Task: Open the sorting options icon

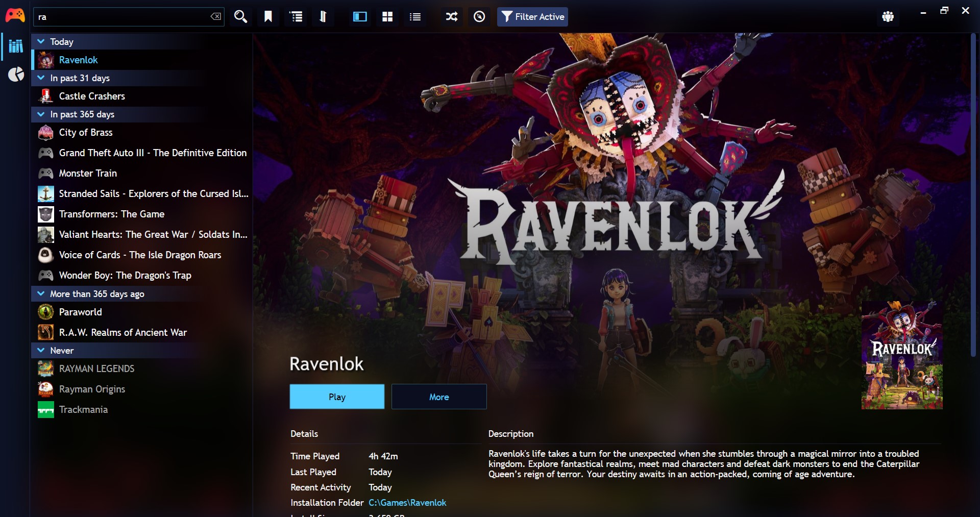Action: tap(323, 17)
